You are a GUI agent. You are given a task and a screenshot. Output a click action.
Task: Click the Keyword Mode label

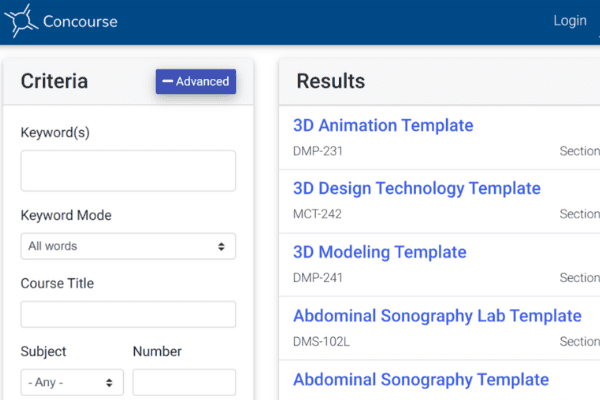click(x=66, y=215)
